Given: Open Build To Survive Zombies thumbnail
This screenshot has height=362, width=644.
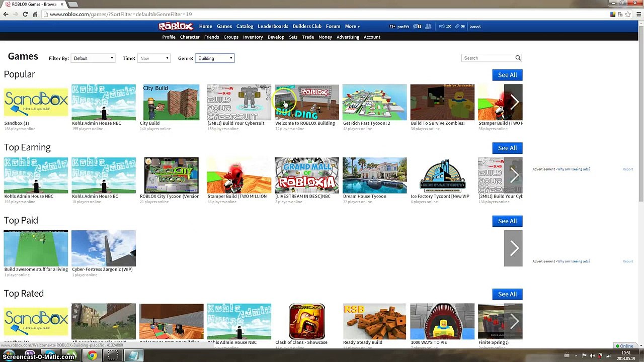Looking at the screenshot, I should (442, 102).
